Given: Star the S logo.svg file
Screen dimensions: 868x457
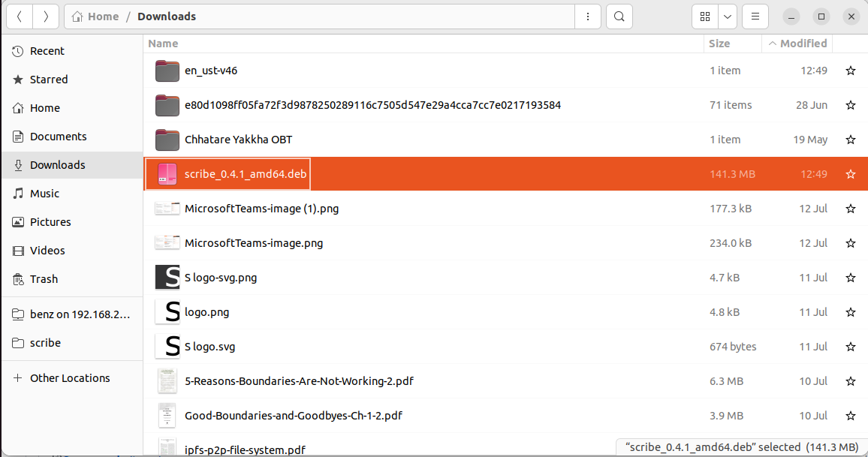Looking at the screenshot, I should point(851,347).
